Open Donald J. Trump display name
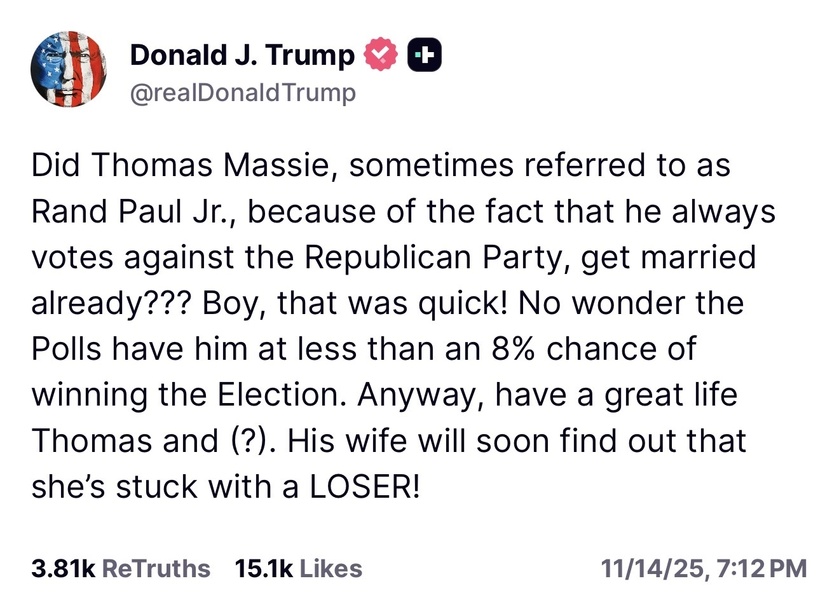The width and height of the screenshot is (839, 595). 242,56
